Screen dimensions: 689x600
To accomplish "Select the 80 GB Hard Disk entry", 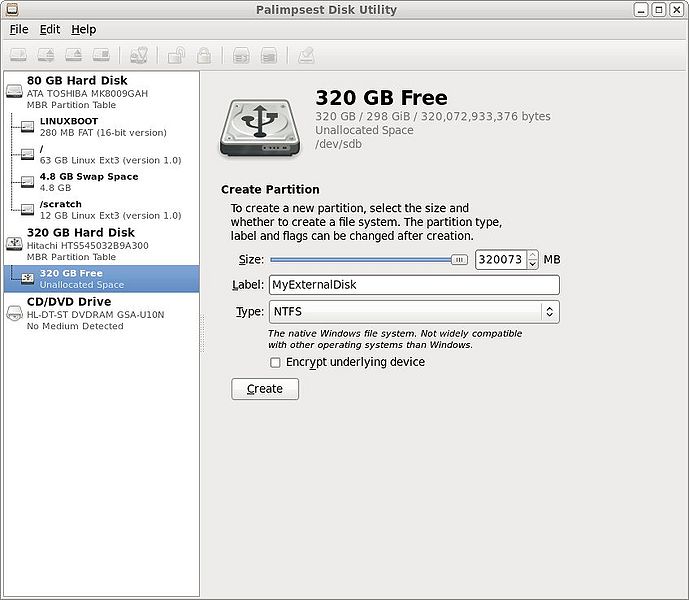I will coord(102,92).
